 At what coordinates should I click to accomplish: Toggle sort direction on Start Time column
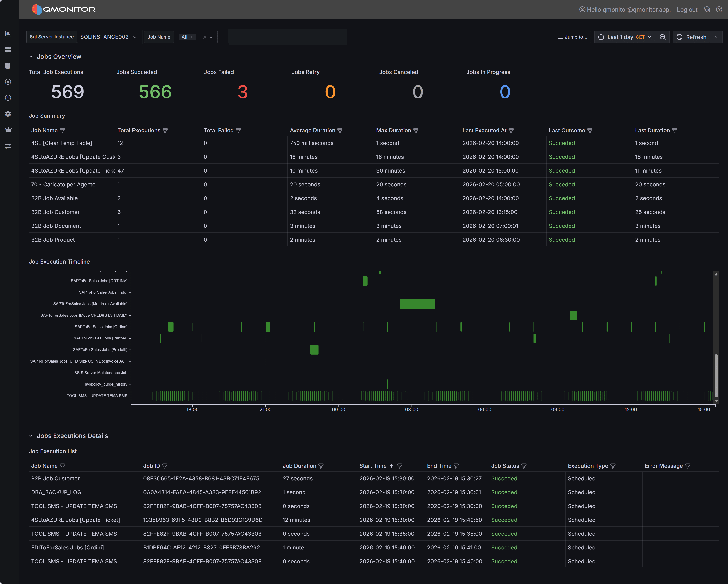pos(392,466)
